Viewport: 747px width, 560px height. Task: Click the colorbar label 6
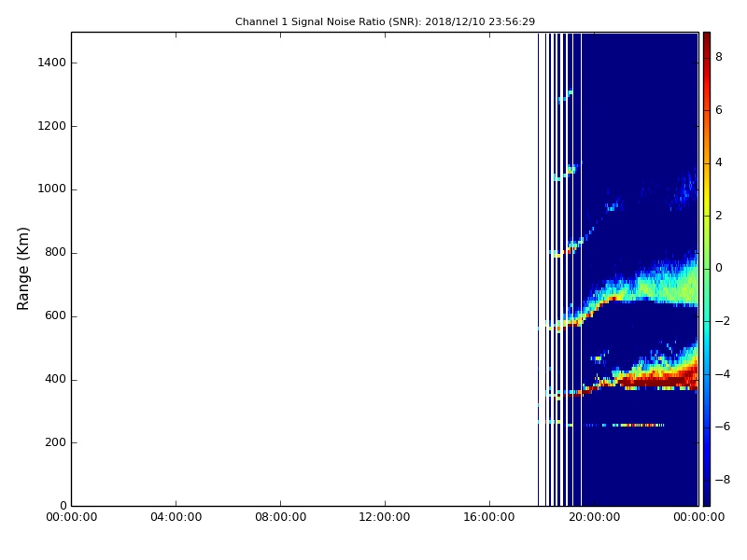719,110
